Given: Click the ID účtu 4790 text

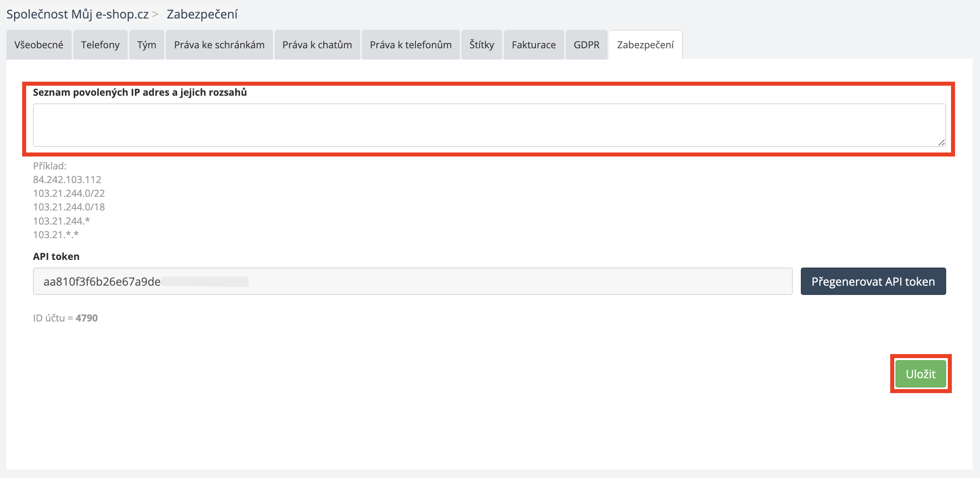Looking at the screenshot, I should click(x=65, y=318).
